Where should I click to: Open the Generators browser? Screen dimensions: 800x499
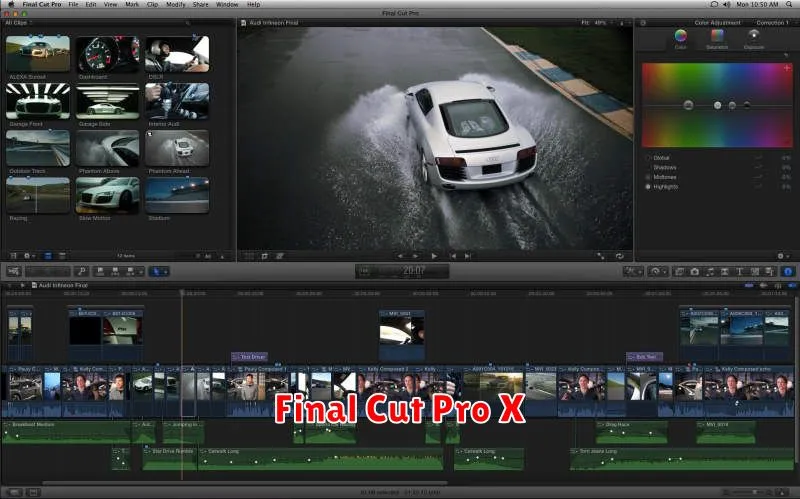click(755, 271)
